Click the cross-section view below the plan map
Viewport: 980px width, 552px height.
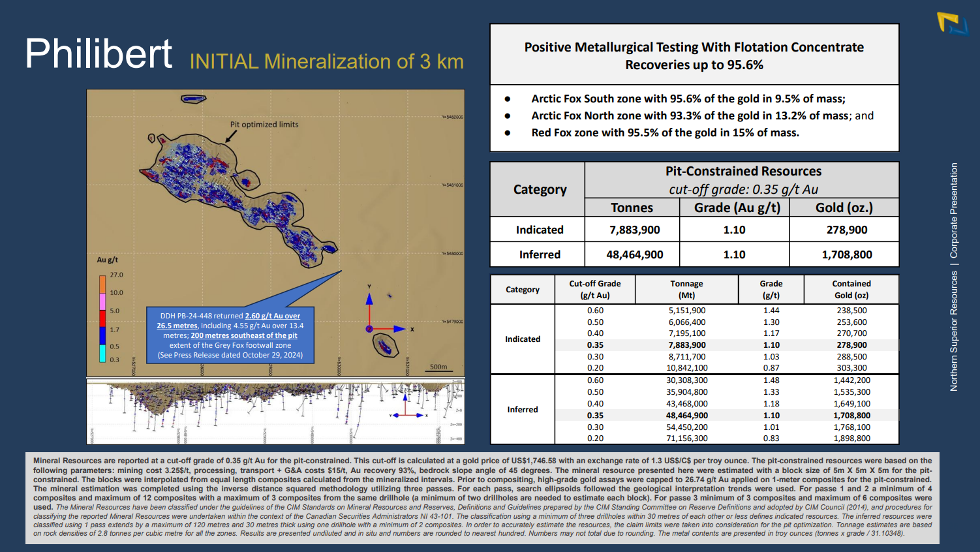tap(275, 412)
